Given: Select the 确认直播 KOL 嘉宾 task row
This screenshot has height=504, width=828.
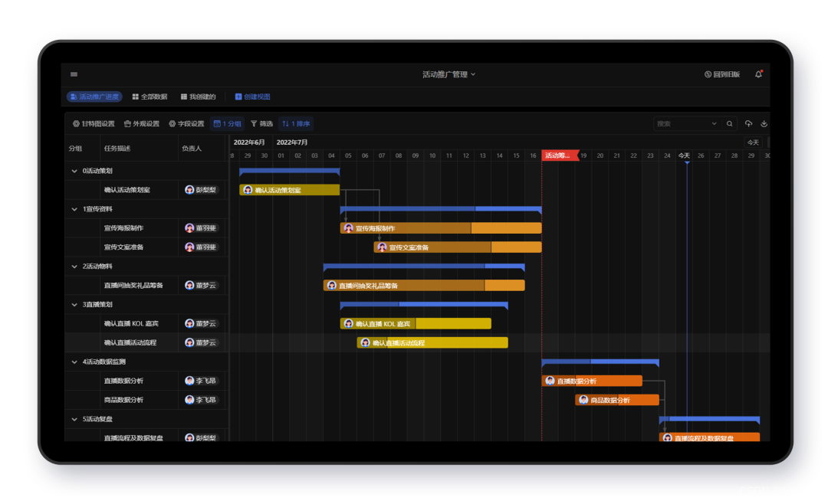Looking at the screenshot, I should (x=146, y=323).
